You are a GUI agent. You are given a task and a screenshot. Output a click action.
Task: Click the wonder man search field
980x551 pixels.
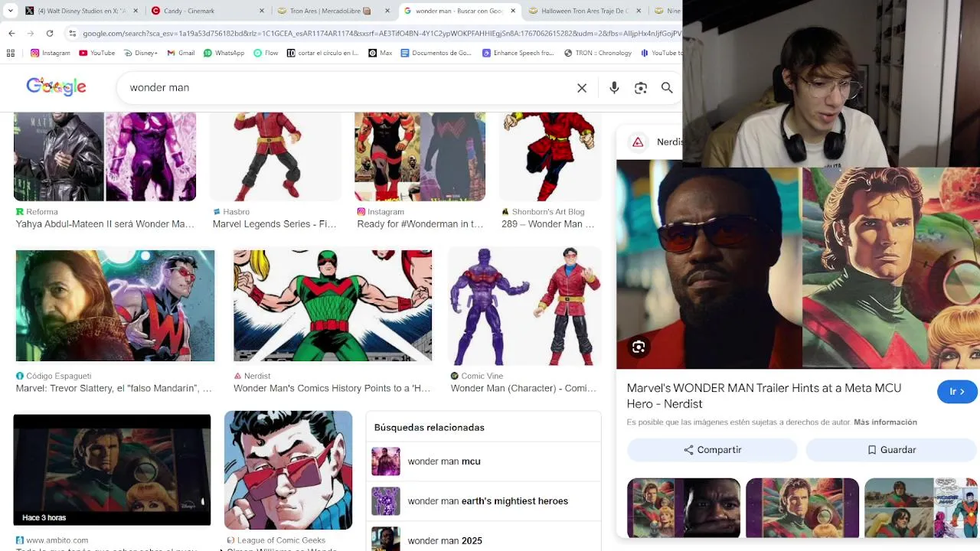pyautogui.click(x=348, y=88)
